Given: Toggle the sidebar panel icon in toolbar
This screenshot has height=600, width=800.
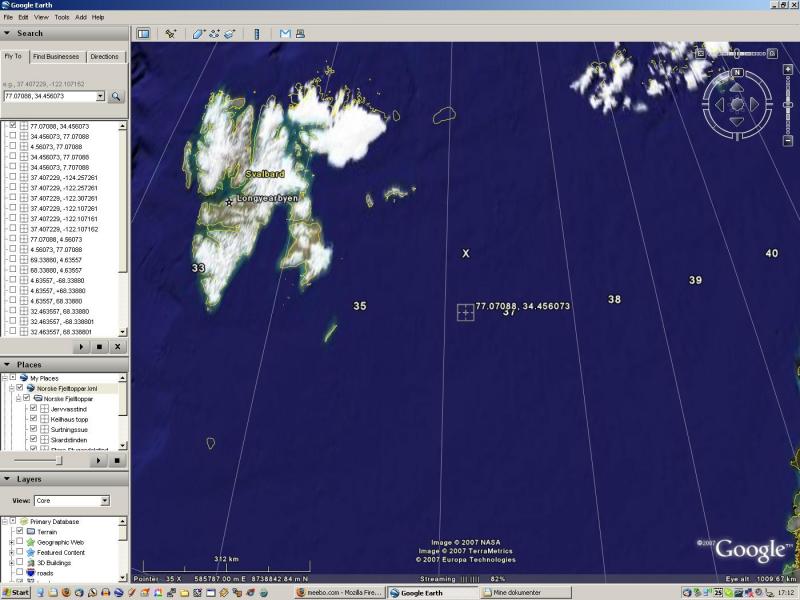Looking at the screenshot, I should (143, 33).
